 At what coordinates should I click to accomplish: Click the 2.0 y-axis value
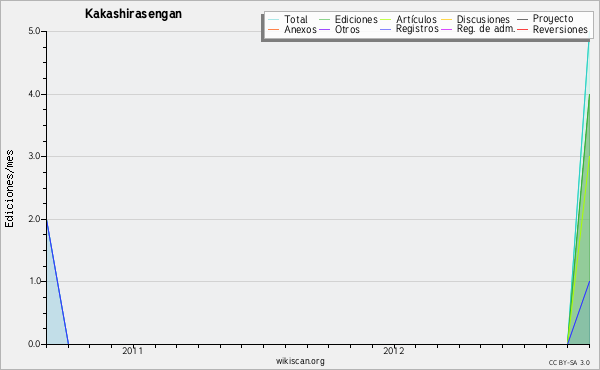pos(34,219)
